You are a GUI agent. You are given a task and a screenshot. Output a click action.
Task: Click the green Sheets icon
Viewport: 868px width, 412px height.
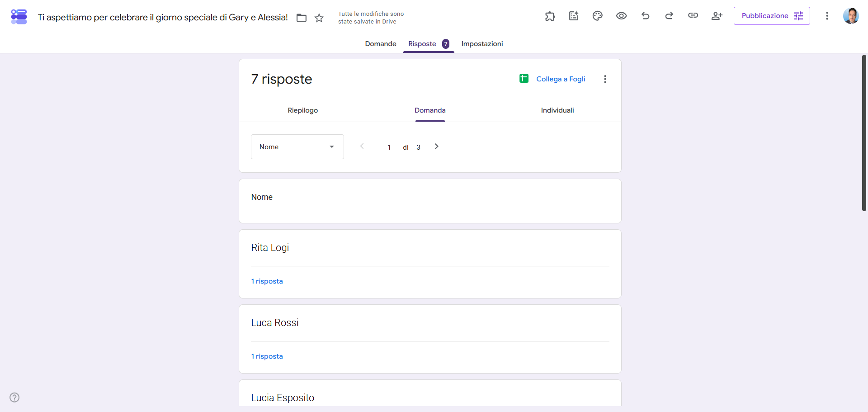pyautogui.click(x=524, y=79)
